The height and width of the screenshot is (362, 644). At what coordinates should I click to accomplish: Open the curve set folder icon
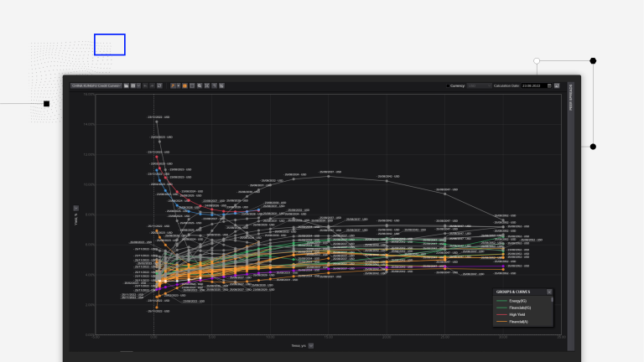(x=126, y=85)
